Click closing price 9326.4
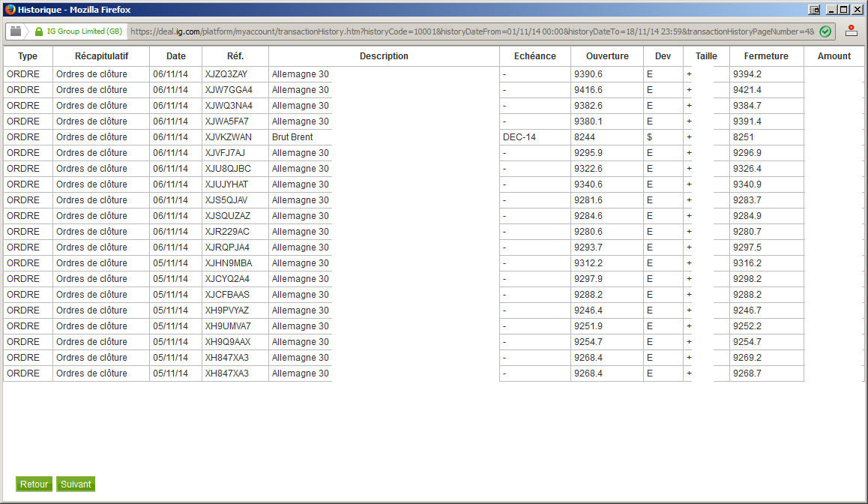Viewport: 868px width, 504px height. point(747,168)
